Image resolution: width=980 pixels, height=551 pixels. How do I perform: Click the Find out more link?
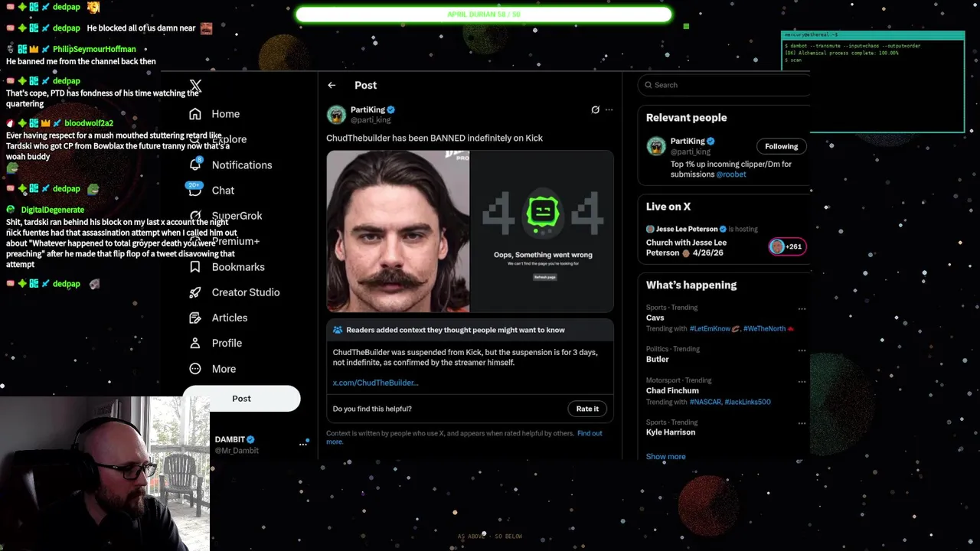pyautogui.click(x=464, y=437)
